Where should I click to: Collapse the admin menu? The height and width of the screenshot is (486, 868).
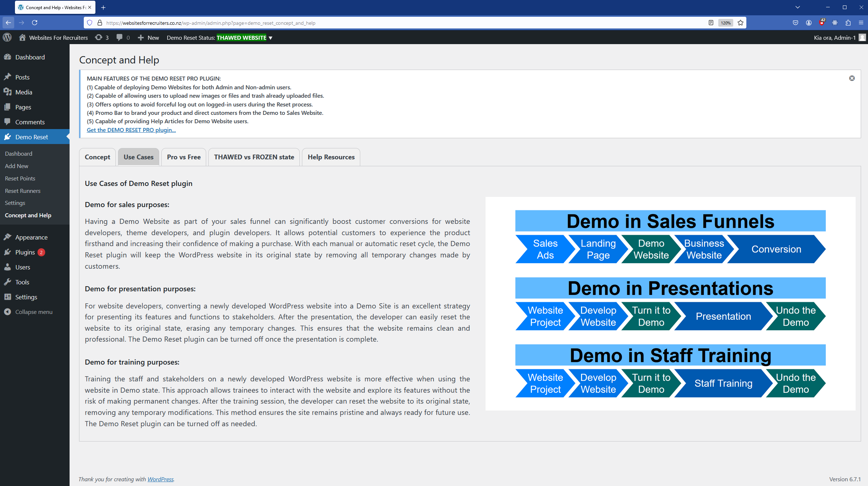click(28, 312)
